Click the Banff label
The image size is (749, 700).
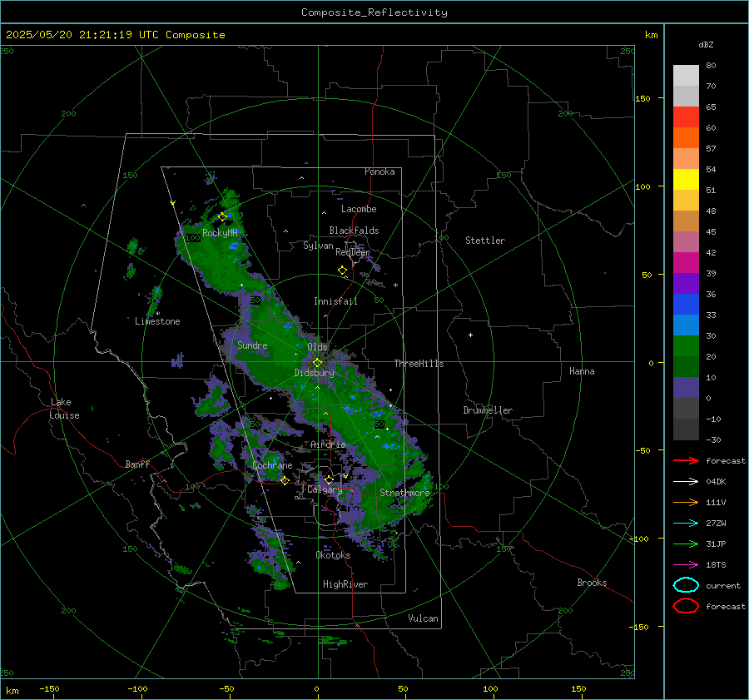click(137, 464)
